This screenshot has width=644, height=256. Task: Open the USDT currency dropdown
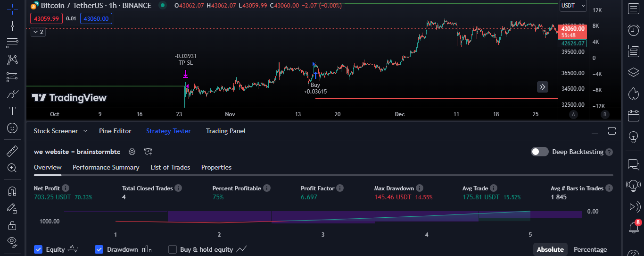[573, 6]
